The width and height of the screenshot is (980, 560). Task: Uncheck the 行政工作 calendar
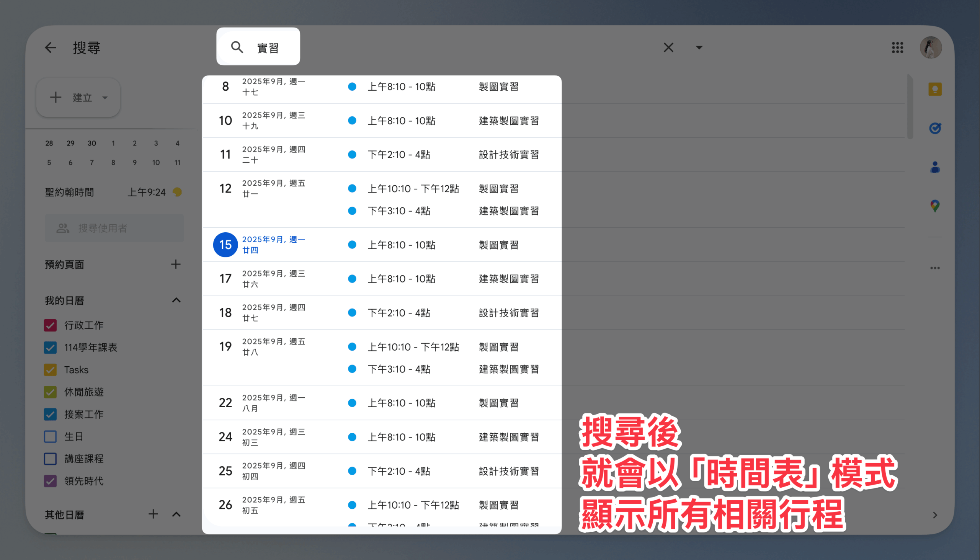51,325
